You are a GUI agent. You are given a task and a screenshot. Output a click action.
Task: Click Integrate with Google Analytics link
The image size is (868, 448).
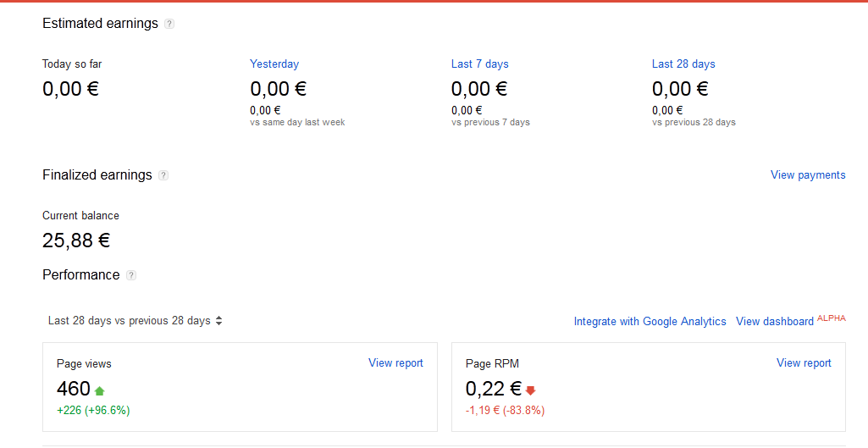point(650,322)
